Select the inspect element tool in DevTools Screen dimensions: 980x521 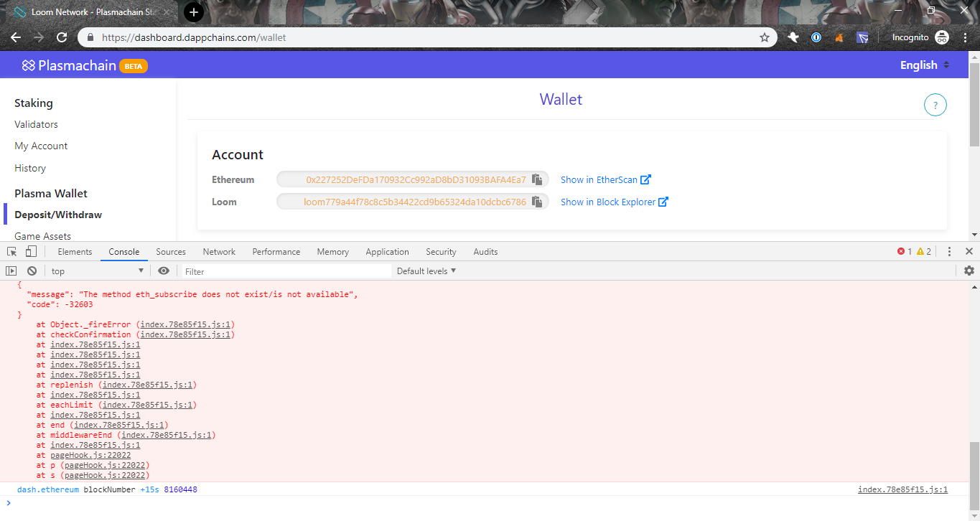point(11,251)
